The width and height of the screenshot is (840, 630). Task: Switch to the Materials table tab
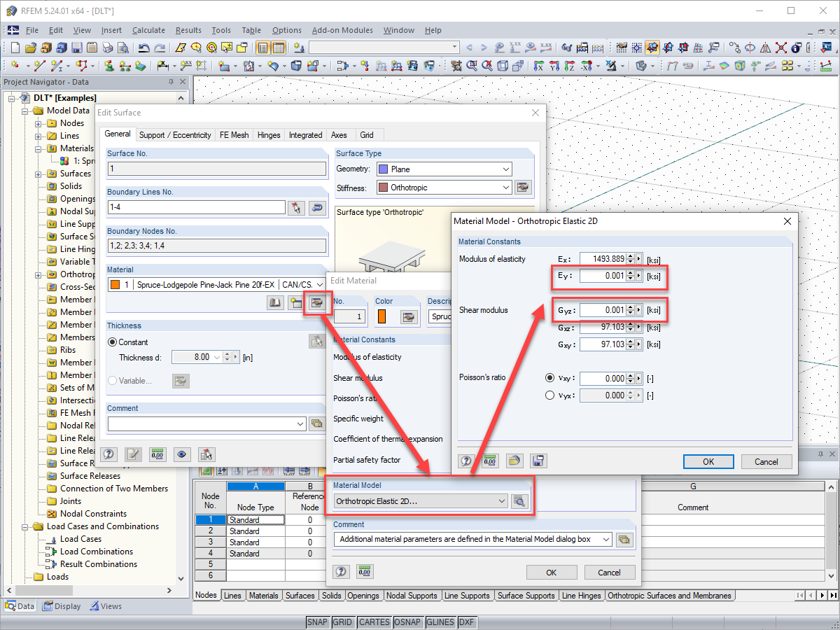(x=264, y=596)
